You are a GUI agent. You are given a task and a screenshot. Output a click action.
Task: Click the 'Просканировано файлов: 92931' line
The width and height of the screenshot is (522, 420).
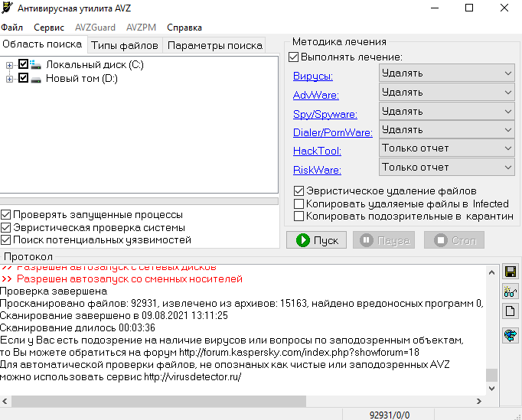point(242,303)
